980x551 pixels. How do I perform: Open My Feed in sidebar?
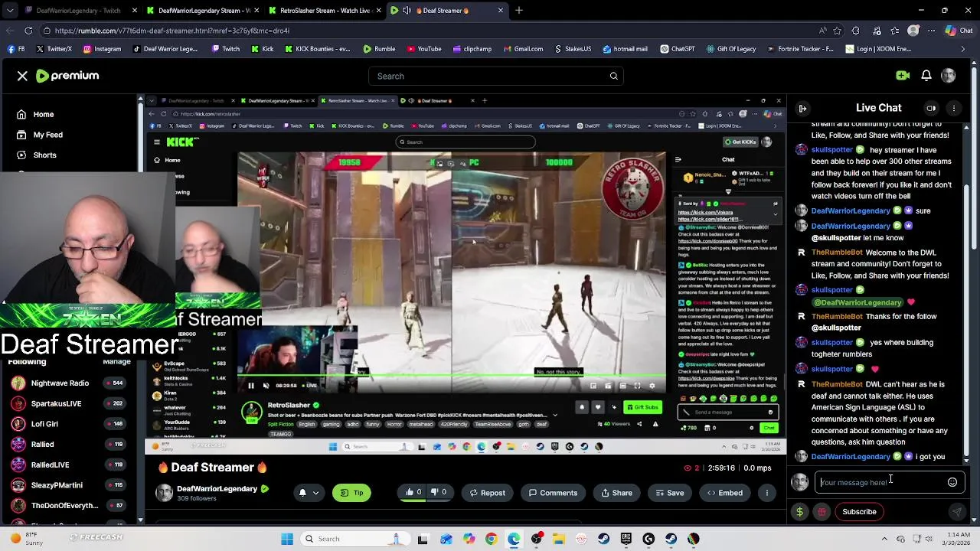(48, 135)
